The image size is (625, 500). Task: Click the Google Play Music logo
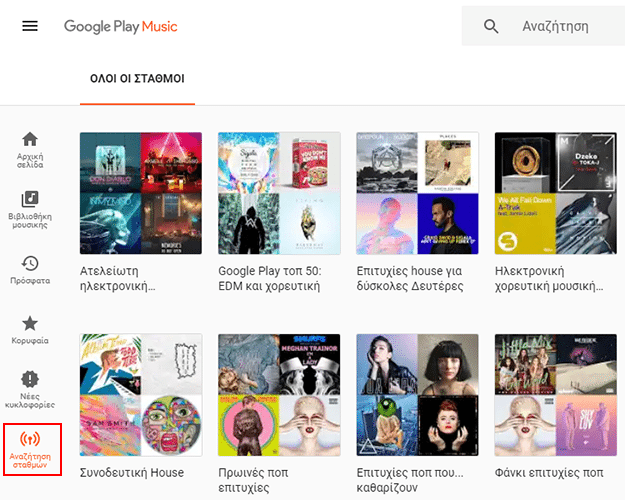coord(120,26)
